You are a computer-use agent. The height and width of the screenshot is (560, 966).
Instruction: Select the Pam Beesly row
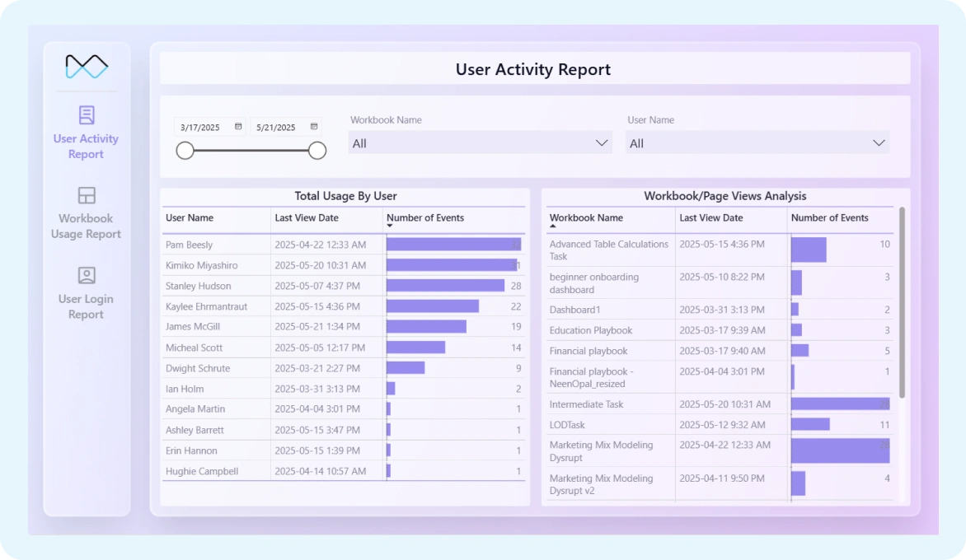click(343, 245)
